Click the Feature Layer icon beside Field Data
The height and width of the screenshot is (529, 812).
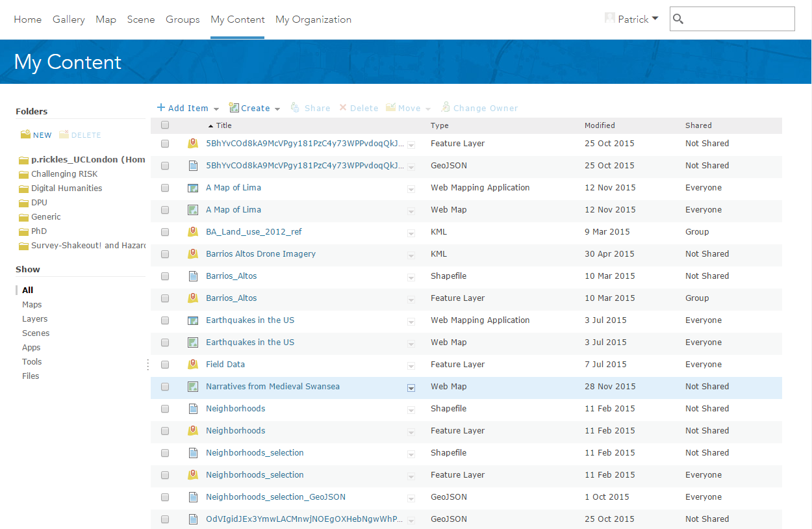[193, 365]
